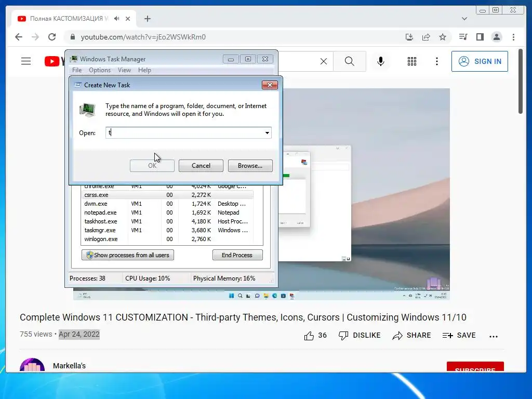Select the taskmgr.exe process row
Screen dimensions: 532x399
(x=167, y=230)
